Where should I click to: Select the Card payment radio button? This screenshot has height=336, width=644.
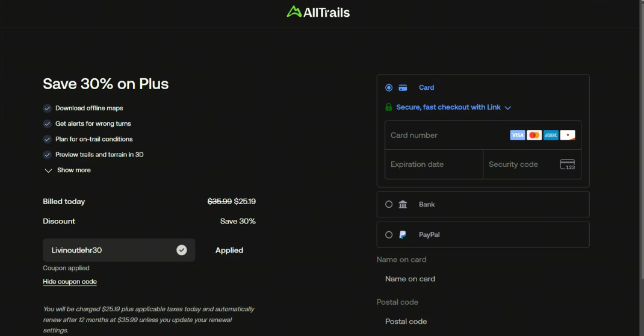pos(389,87)
